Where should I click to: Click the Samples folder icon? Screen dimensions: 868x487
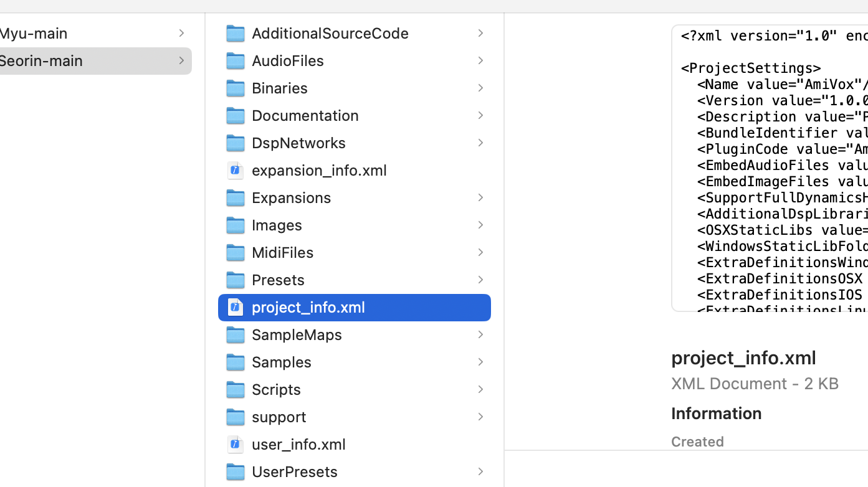(235, 362)
